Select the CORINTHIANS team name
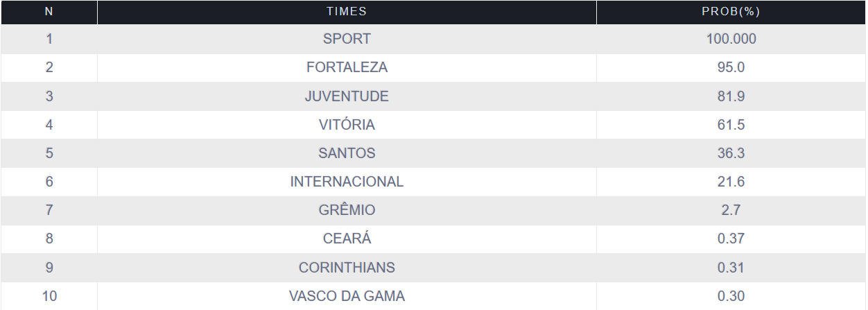This screenshot has width=868, height=310. (347, 268)
